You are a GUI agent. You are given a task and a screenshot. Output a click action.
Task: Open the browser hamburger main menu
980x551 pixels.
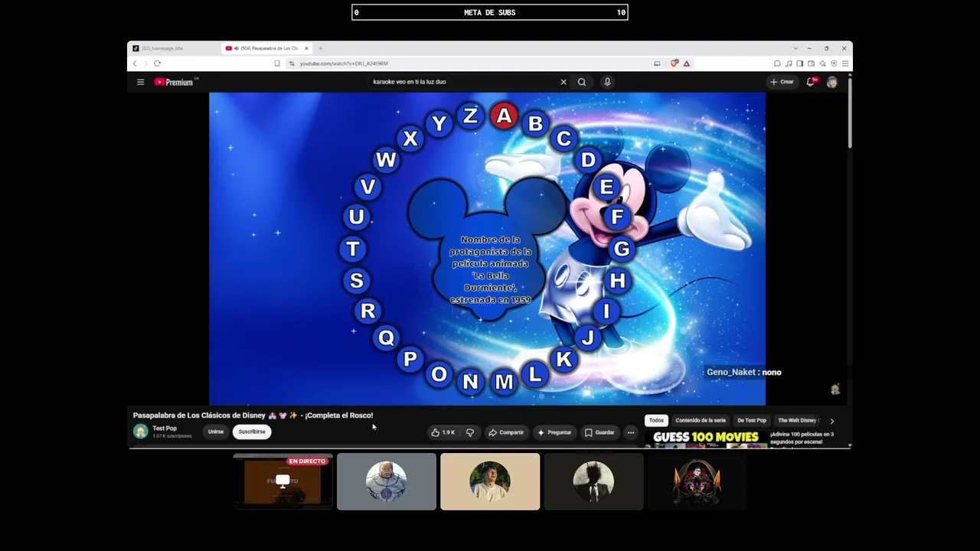845,64
